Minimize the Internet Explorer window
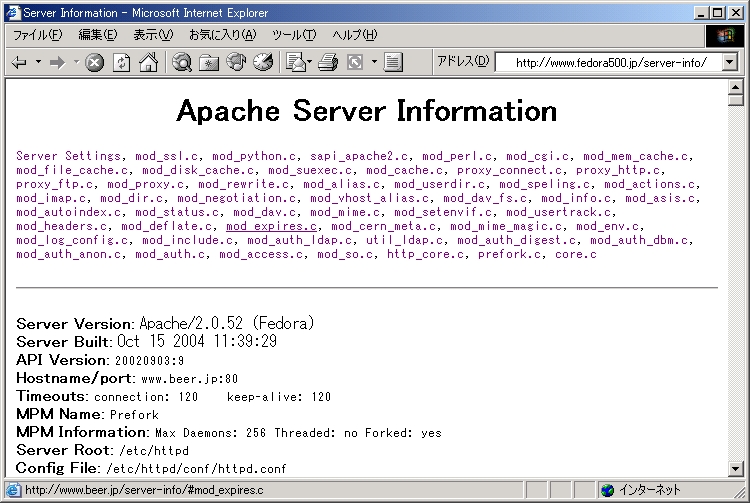 701,12
